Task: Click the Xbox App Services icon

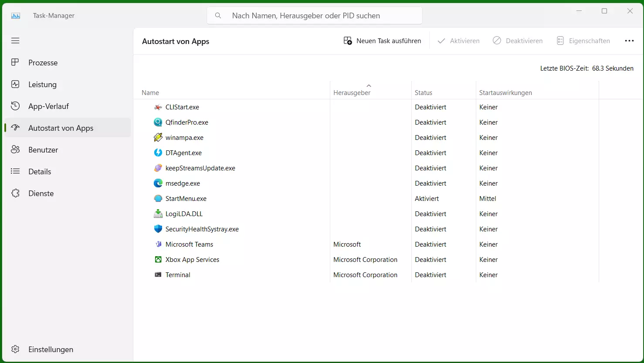Action: pos(158,259)
